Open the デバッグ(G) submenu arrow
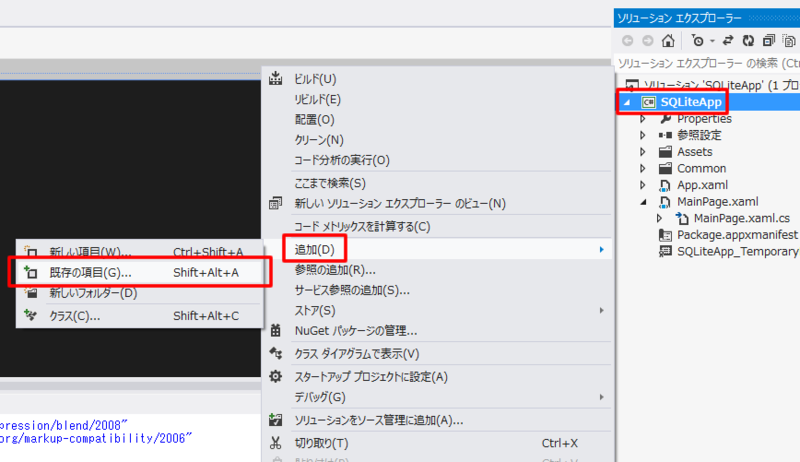800x462 pixels. pyautogui.click(x=602, y=397)
